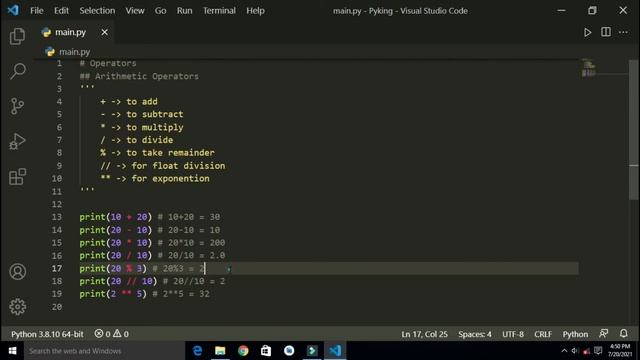Open the Accounts menu icon
This screenshot has width=640, height=360.
18,272
